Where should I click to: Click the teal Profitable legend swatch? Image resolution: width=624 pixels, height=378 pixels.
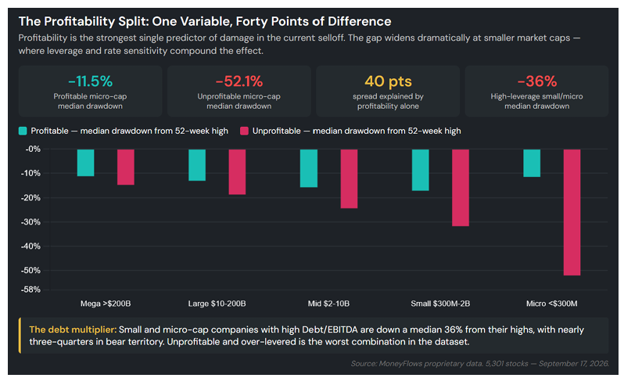(x=23, y=131)
